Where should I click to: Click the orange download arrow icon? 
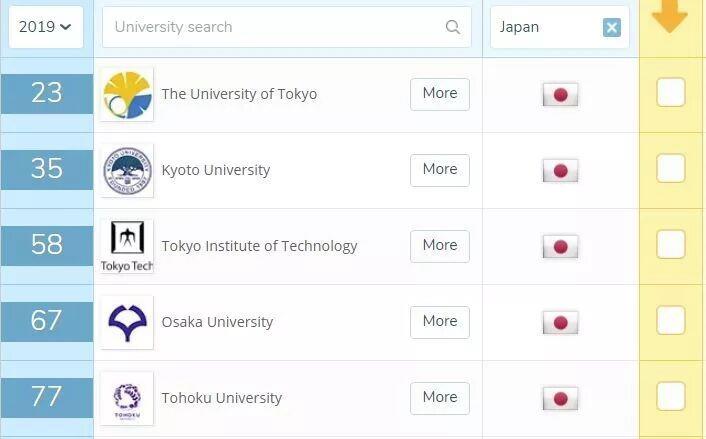click(x=670, y=16)
